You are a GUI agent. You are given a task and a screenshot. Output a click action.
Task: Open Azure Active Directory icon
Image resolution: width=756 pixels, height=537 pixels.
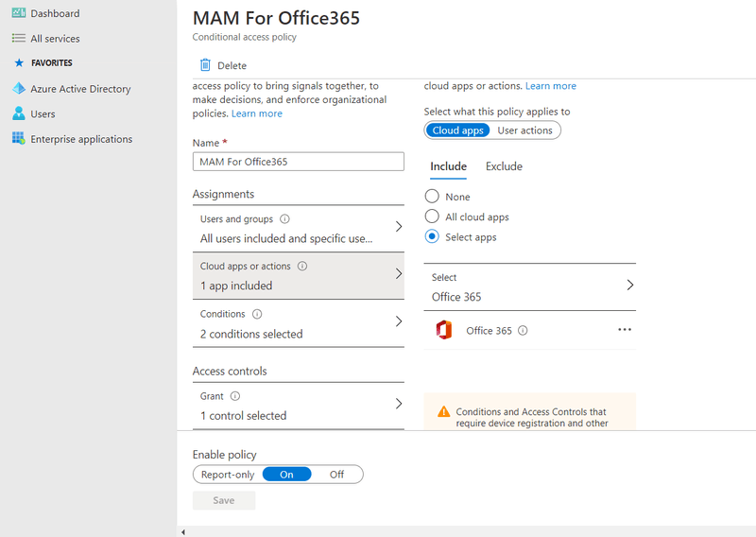tap(18, 88)
